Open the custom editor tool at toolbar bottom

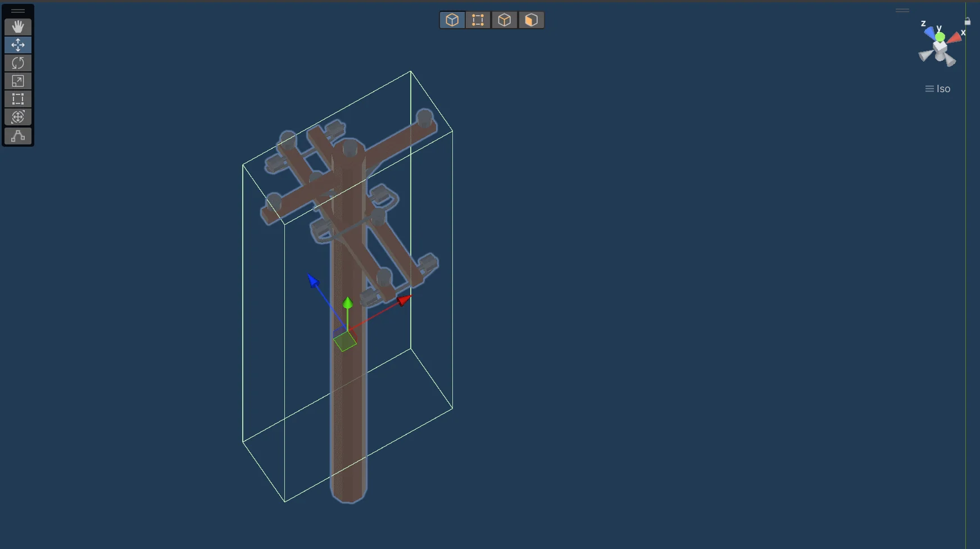(17, 135)
